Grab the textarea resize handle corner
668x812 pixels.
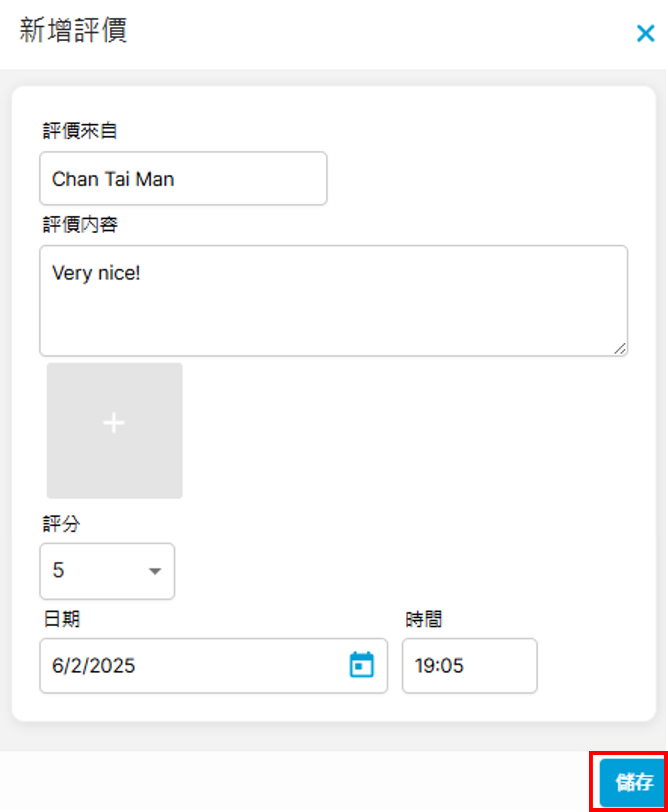620,349
